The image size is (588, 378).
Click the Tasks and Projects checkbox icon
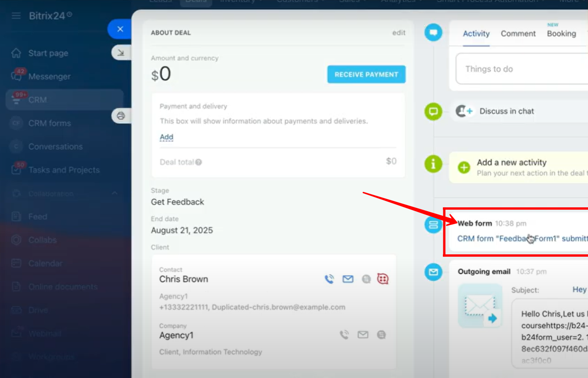(16, 170)
